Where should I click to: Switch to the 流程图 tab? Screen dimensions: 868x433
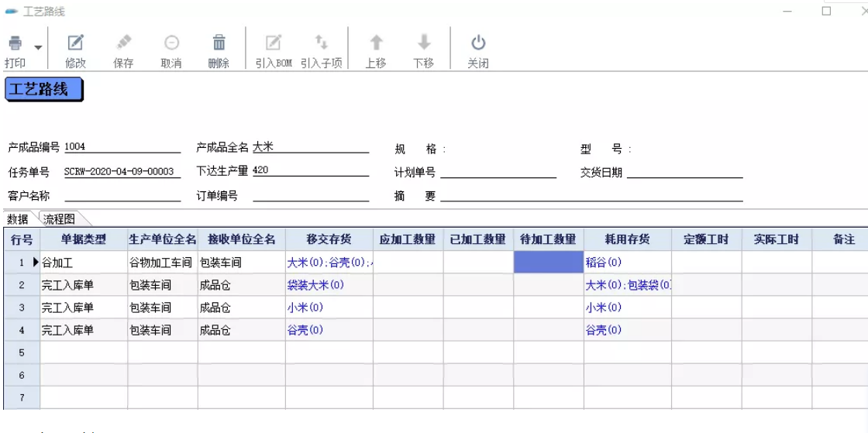pos(59,219)
